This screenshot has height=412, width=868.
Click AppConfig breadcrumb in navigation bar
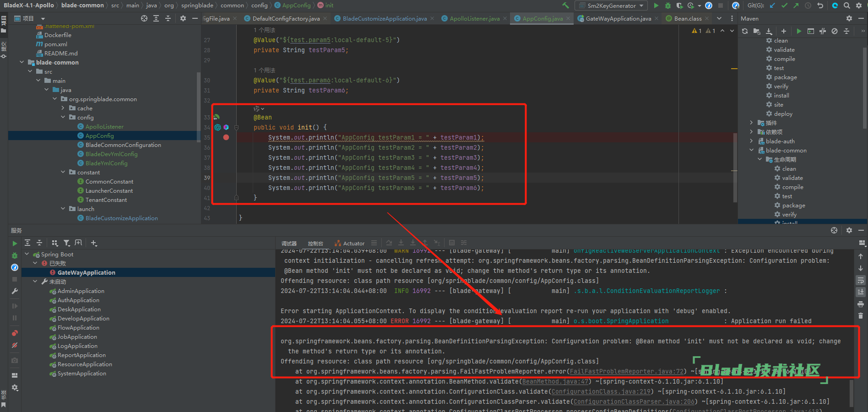click(x=293, y=5)
